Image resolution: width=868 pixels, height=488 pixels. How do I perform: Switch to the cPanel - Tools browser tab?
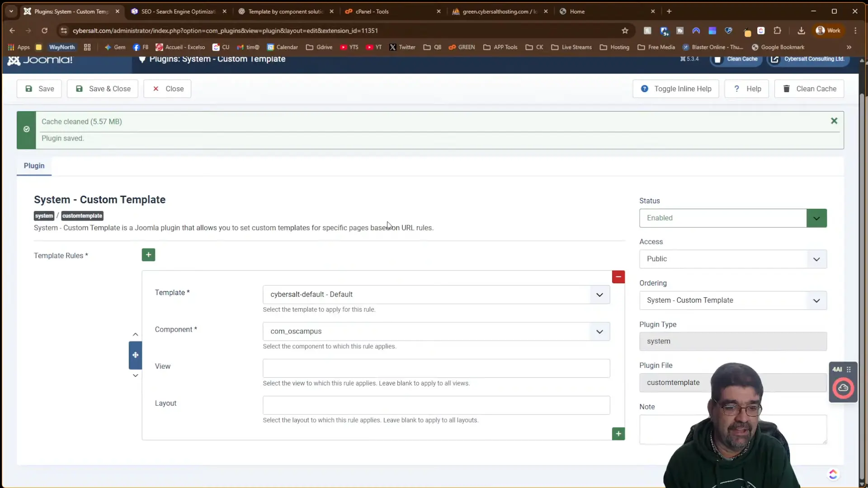[x=372, y=11]
